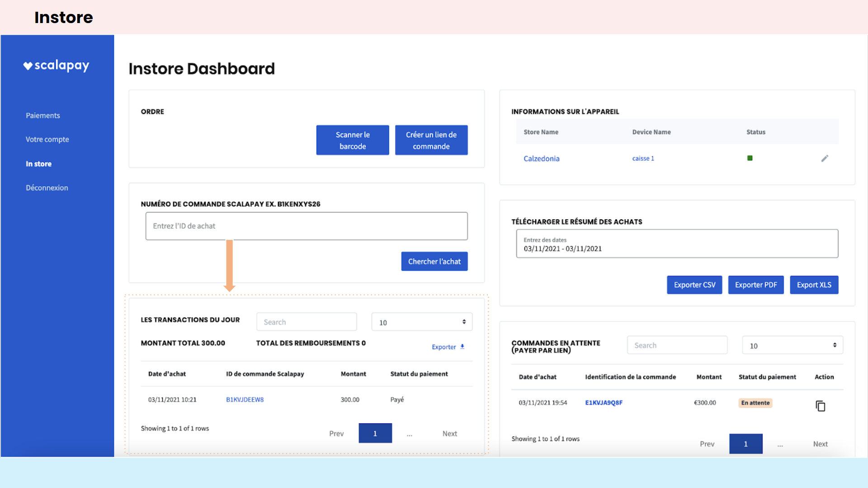The image size is (868, 488).
Task: Open the date range field for purchase summary
Action: (677, 244)
